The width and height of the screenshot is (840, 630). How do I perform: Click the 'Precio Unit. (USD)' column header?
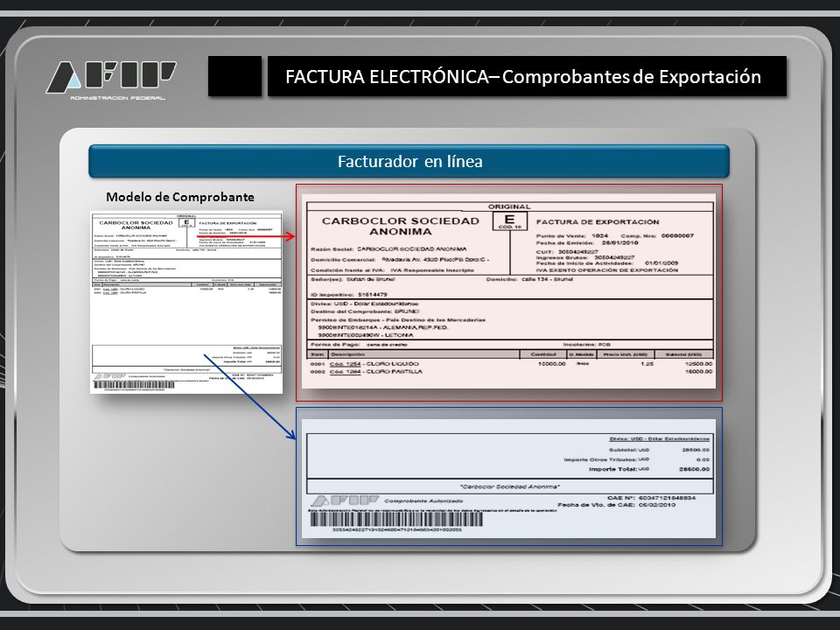pos(624,354)
